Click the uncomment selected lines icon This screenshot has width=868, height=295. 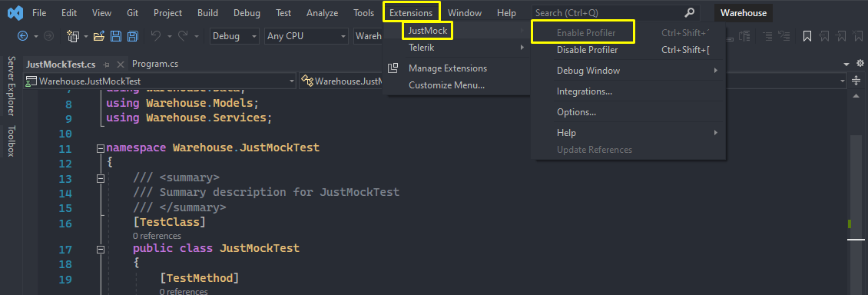pos(784,36)
